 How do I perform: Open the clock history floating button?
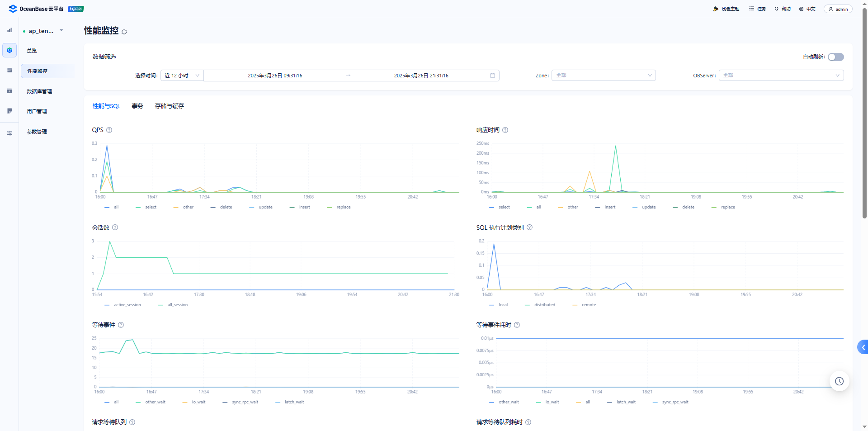(839, 381)
